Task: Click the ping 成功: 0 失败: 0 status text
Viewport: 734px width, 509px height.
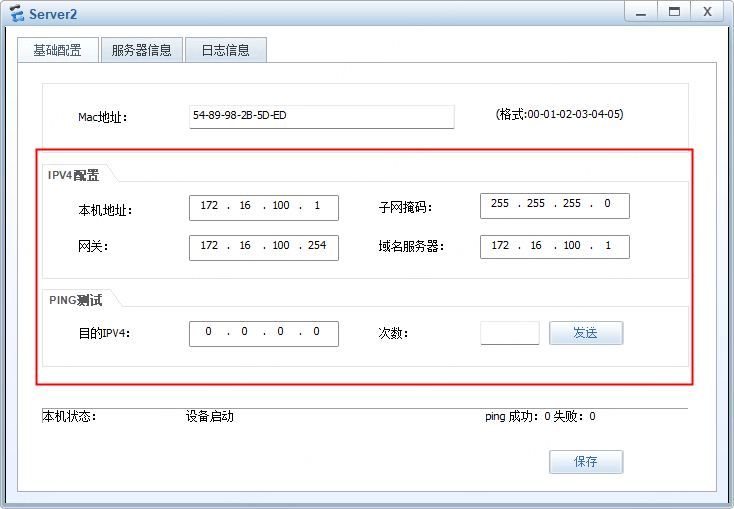Action: [540, 416]
